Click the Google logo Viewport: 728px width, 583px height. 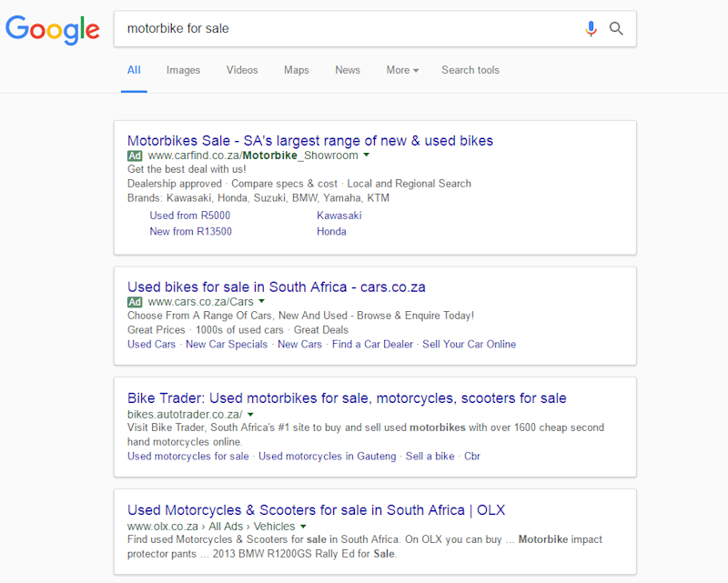point(53,30)
